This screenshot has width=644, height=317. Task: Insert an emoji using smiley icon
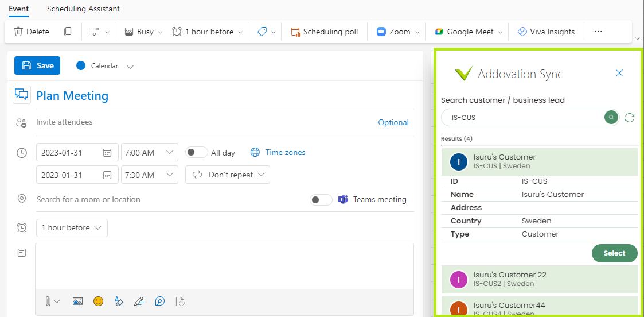(x=98, y=301)
